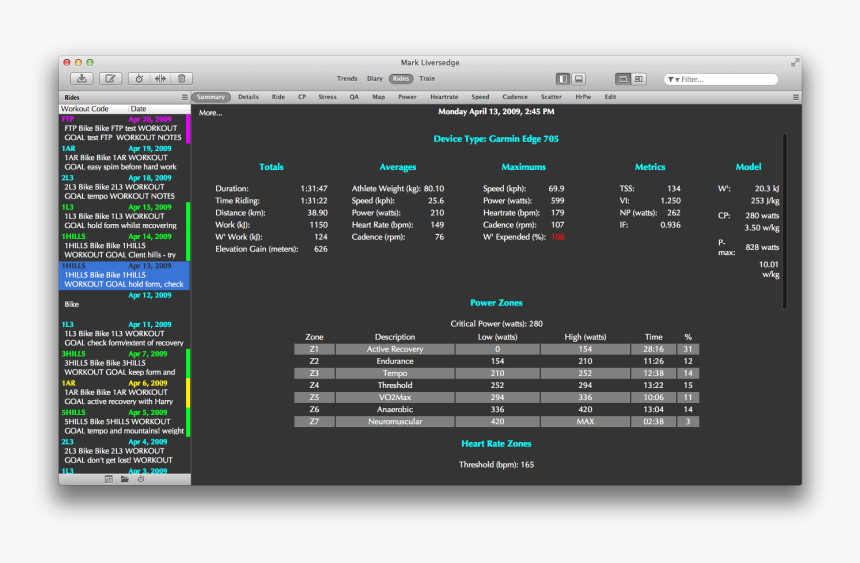Open the filter funnel dropdown
860x563 pixels.
(673, 80)
